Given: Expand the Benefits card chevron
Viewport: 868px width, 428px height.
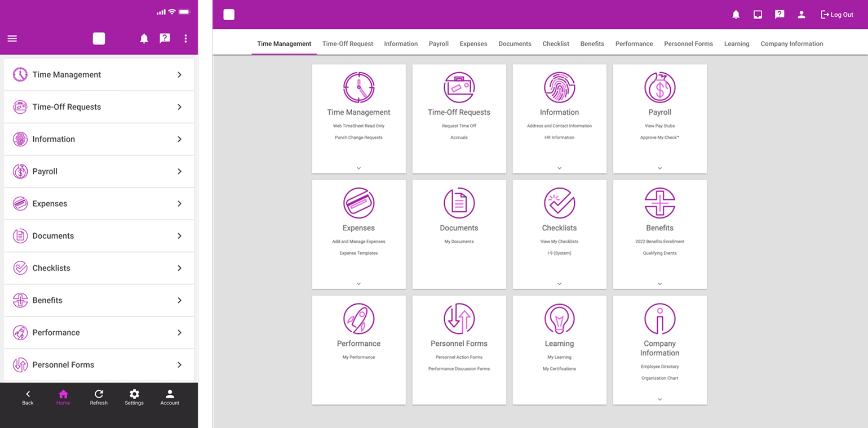Looking at the screenshot, I should click(x=659, y=284).
